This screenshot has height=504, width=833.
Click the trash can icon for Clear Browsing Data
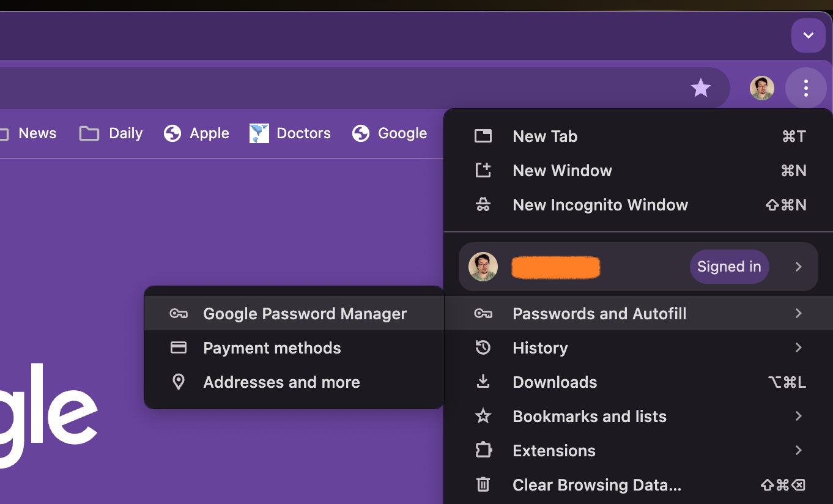tap(483, 484)
